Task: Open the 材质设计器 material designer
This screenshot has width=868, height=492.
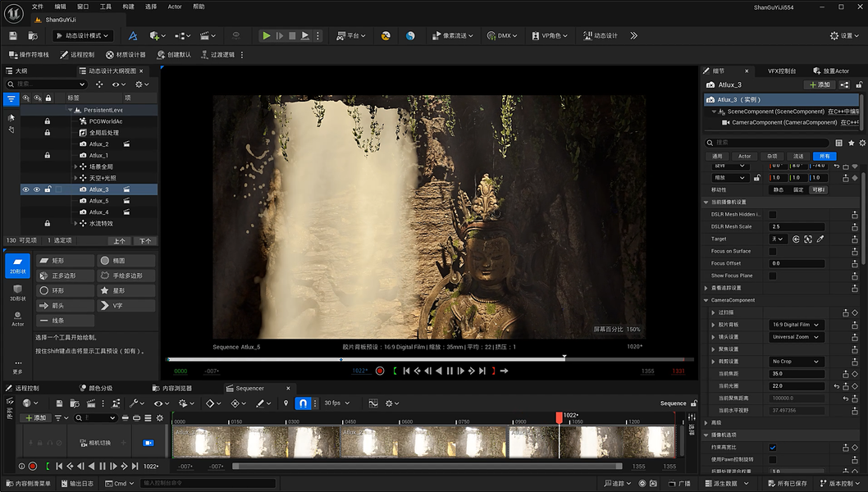Action: point(126,55)
